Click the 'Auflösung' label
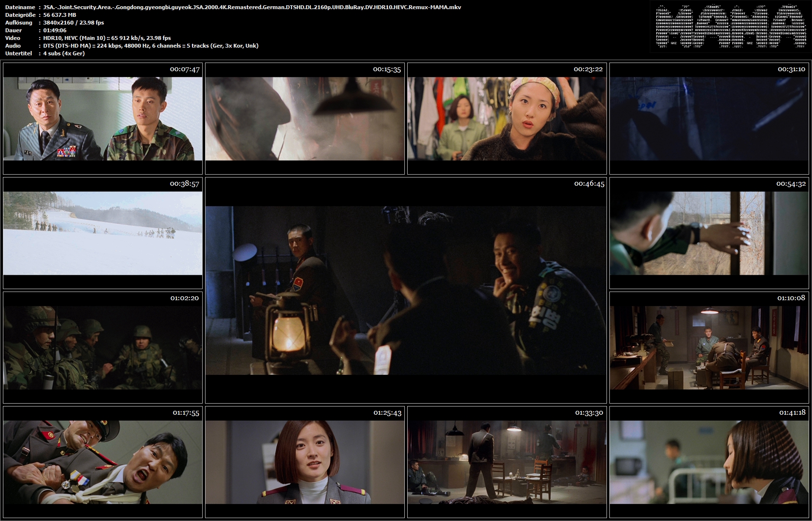 [19, 23]
